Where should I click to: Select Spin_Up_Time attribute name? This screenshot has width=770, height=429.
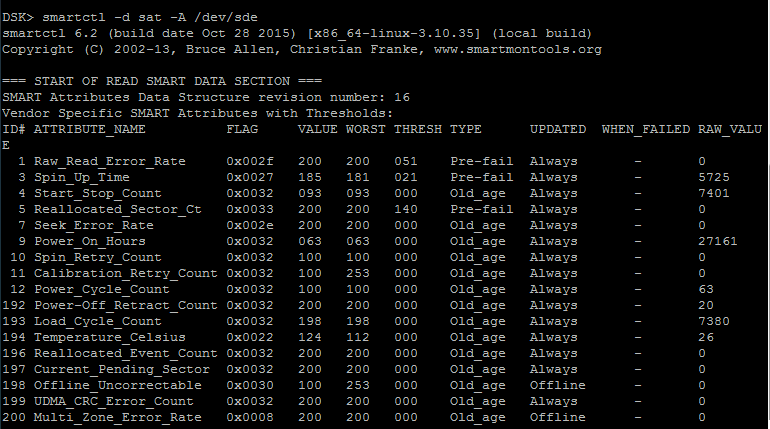pyautogui.click(x=82, y=177)
